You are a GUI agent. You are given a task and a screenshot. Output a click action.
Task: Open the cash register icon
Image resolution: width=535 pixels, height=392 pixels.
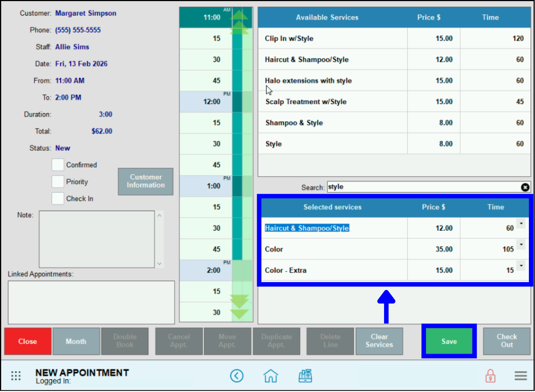coord(305,376)
